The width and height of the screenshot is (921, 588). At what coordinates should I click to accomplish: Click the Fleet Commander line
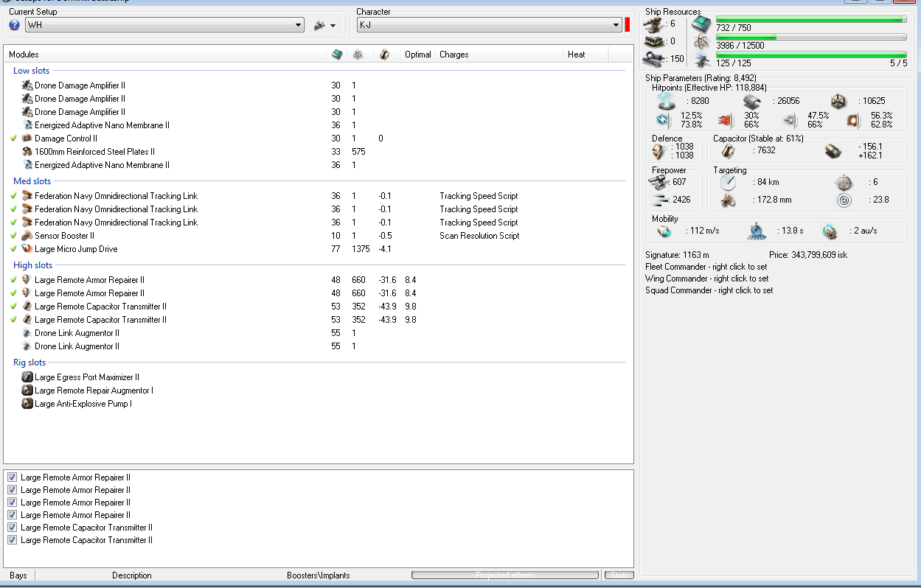[x=706, y=267]
